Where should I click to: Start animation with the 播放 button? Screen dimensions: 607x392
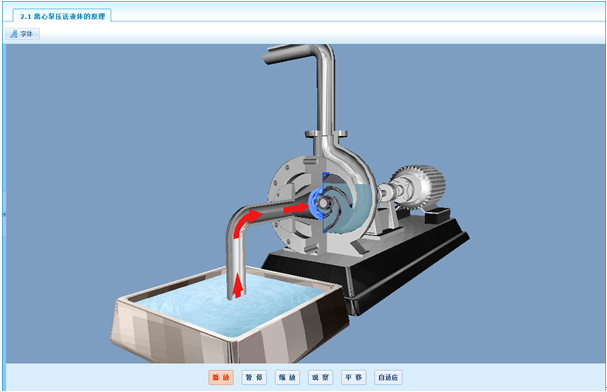point(221,377)
